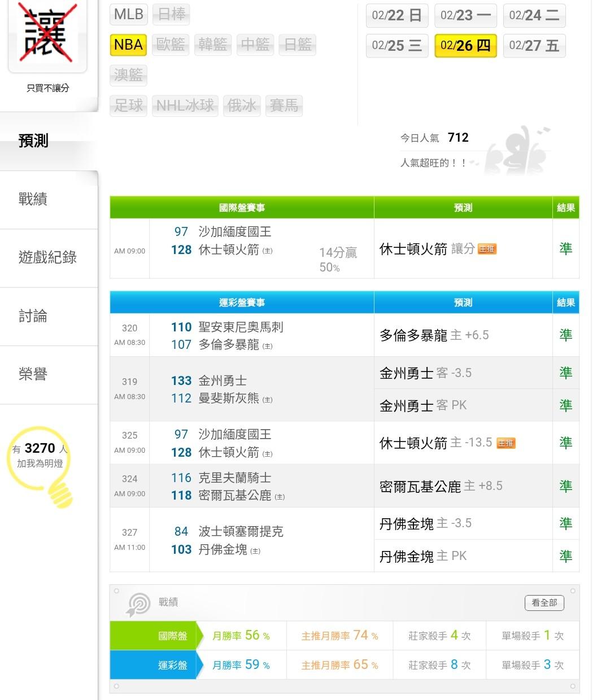Choose date 02/22 日

point(397,15)
